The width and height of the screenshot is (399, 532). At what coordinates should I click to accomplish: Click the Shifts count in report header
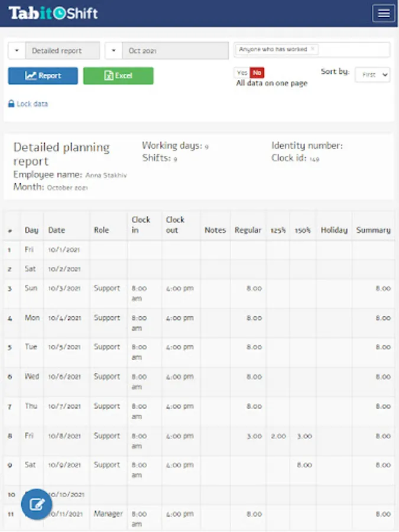point(175,159)
